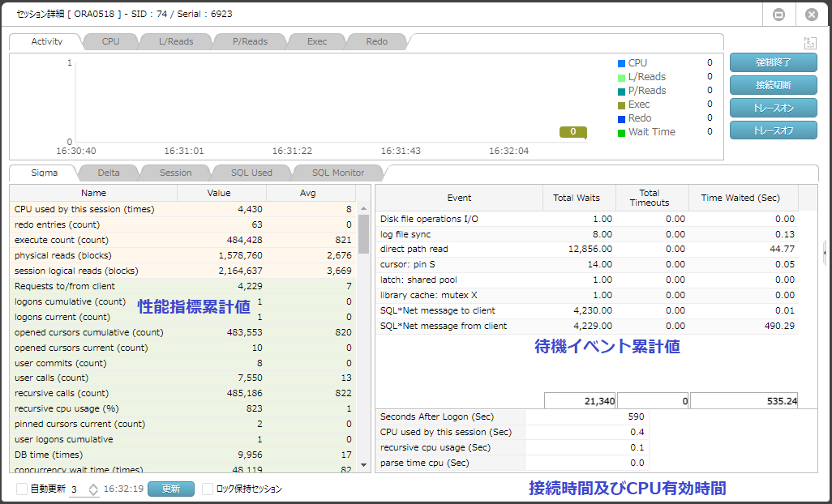Viewport: 832px width, 504px height.
Task: Check the ロック保持セッション checkbox
Action: pyautogui.click(x=208, y=489)
